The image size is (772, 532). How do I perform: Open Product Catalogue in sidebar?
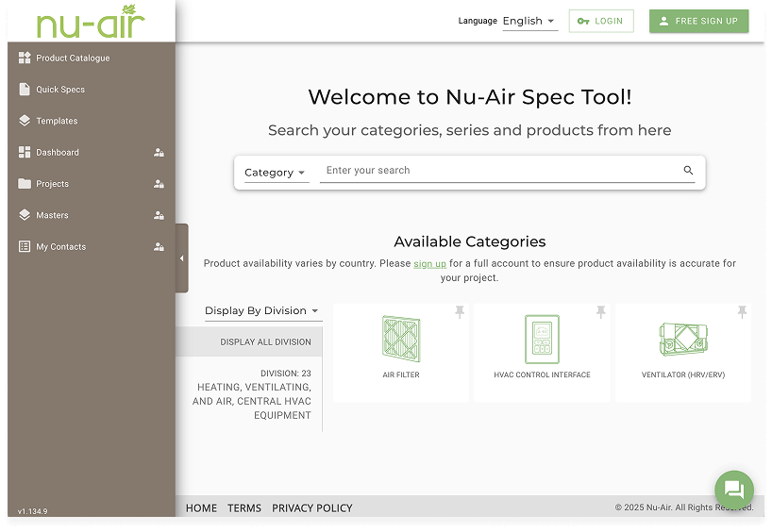pos(73,58)
